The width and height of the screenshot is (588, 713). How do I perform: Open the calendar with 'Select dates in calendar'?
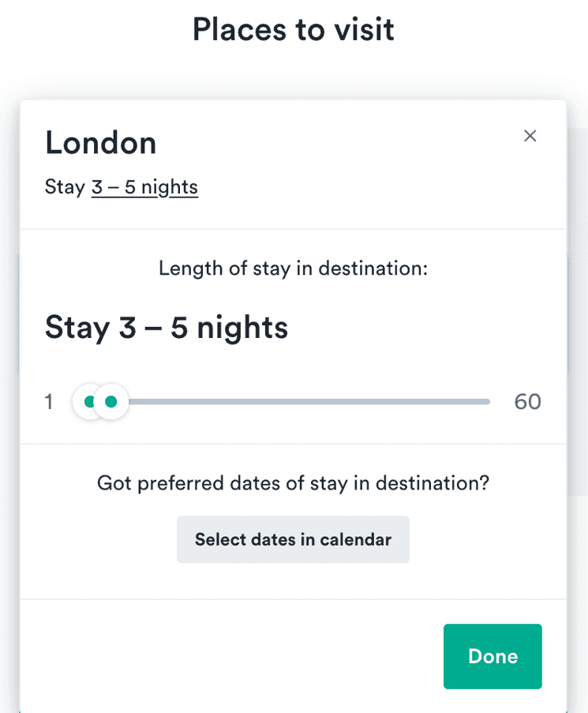pos(293,539)
